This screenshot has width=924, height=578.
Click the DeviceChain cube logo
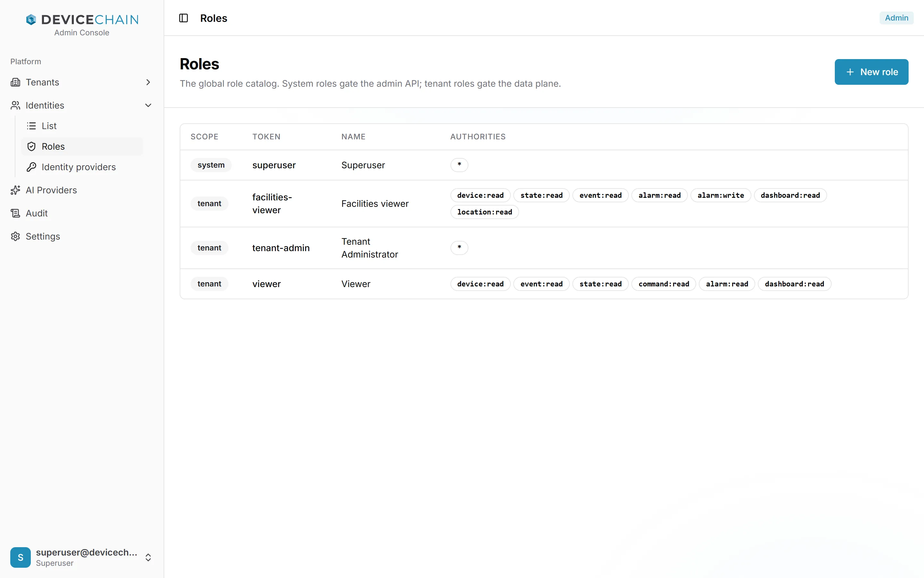click(31, 20)
